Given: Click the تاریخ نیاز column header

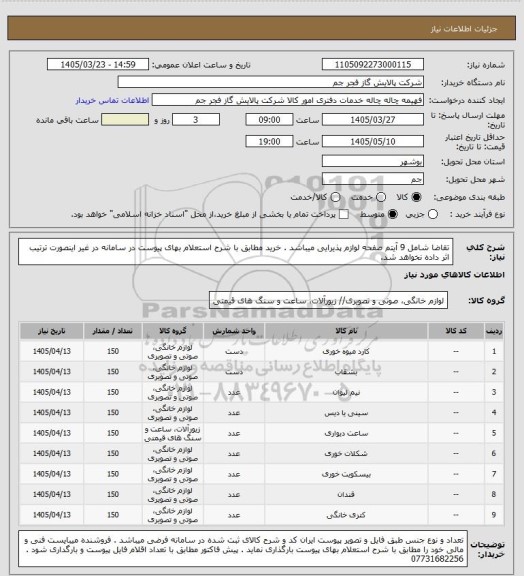Looking at the screenshot, I should coord(51,331).
